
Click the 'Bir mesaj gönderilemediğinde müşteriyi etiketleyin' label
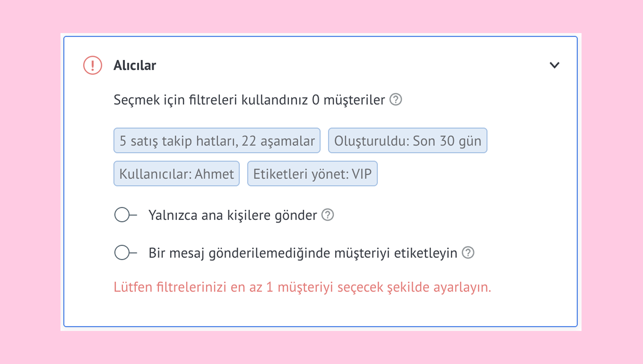tap(303, 253)
